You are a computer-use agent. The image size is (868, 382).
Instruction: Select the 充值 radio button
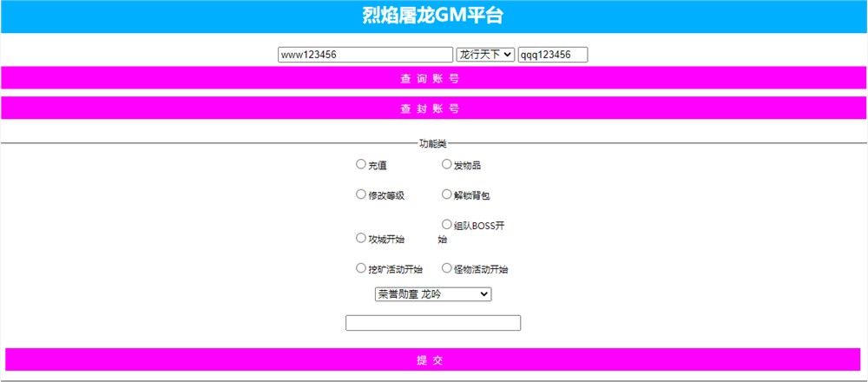pyautogui.click(x=361, y=164)
